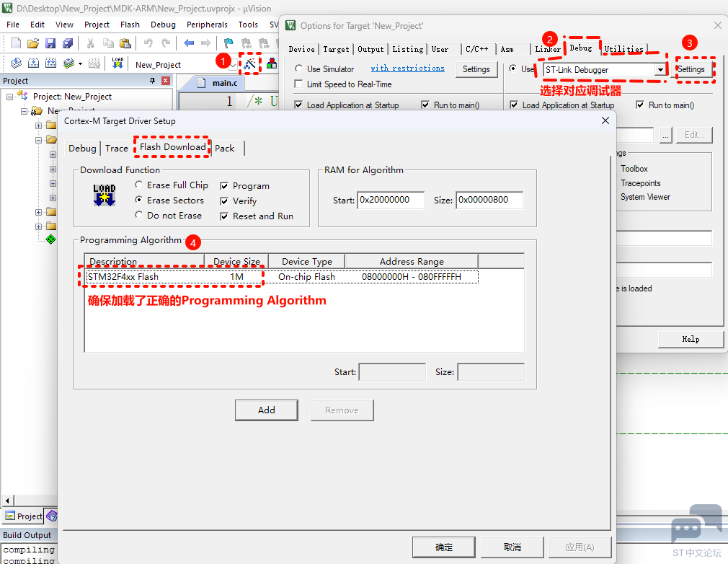The height and width of the screenshot is (564, 728).
Task: Open Settings next to Use Simulator
Action: tap(476, 69)
